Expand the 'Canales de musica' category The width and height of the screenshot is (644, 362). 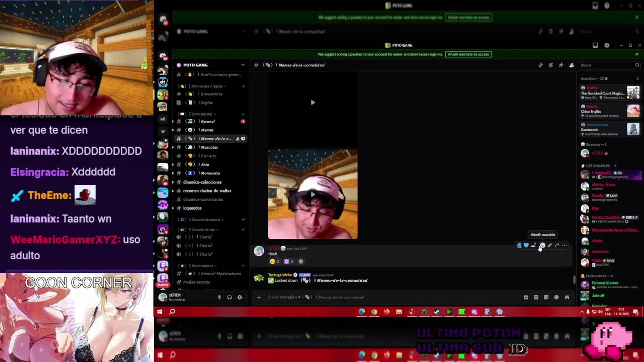point(202,220)
